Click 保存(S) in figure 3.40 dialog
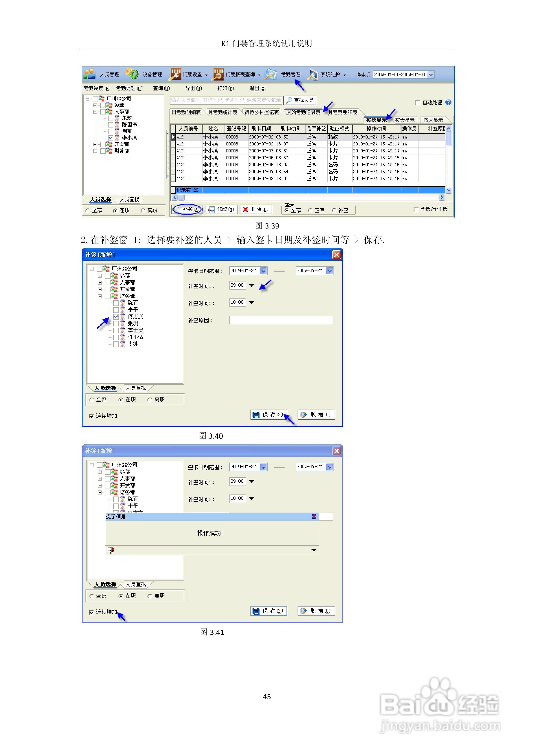Image resolution: width=534 pixels, height=756 pixels. tap(268, 415)
